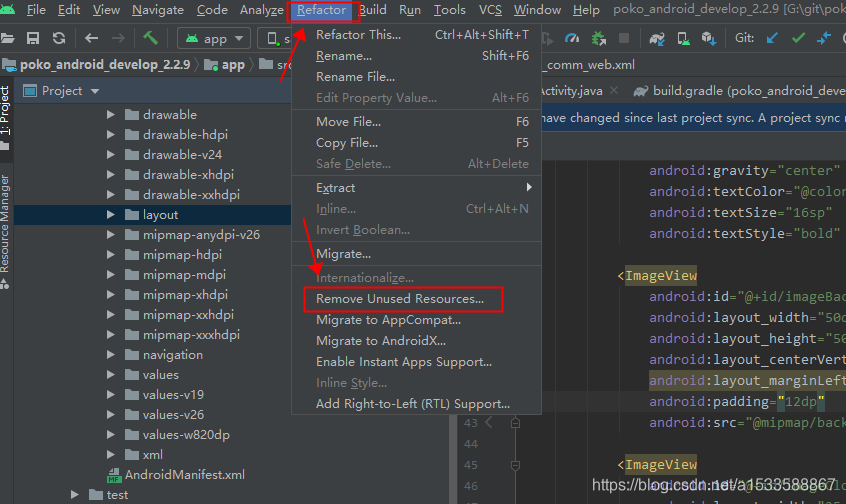
Task: Click the Profile app gauge icon
Action: (571, 38)
